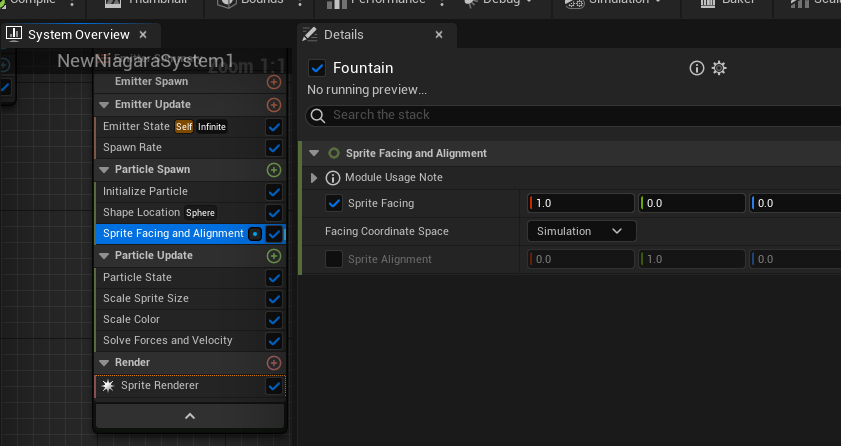Collapse the Render group

pyautogui.click(x=104, y=363)
